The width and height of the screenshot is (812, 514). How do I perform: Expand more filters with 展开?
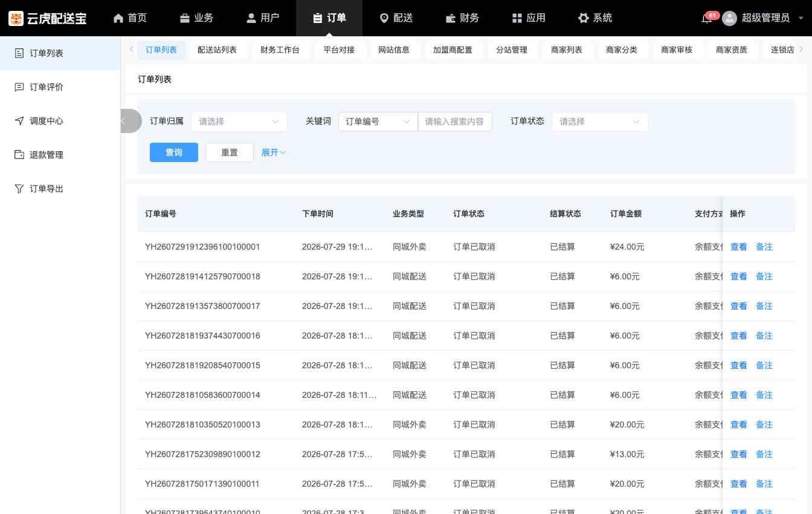[274, 152]
